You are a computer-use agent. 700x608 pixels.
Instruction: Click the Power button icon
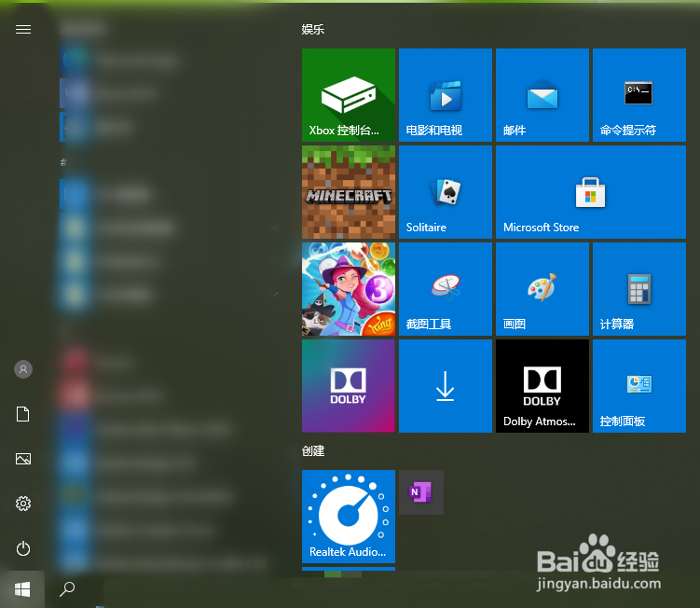23,548
